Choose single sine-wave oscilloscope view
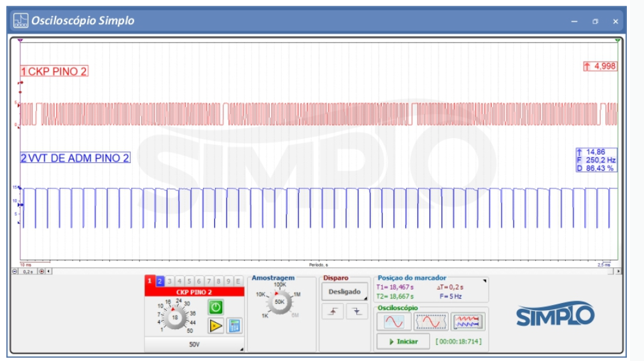The image size is (644, 361). click(x=393, y=322)
